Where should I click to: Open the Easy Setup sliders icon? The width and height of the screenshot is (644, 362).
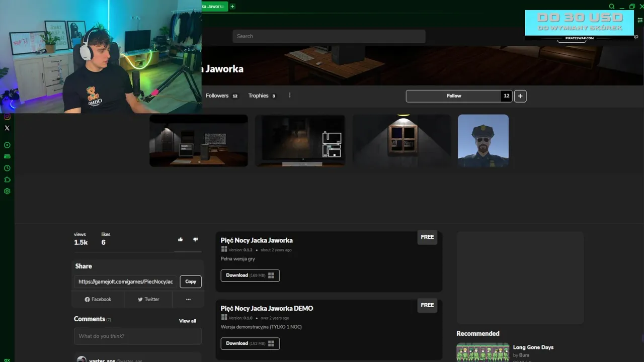(x=640, y=21)
